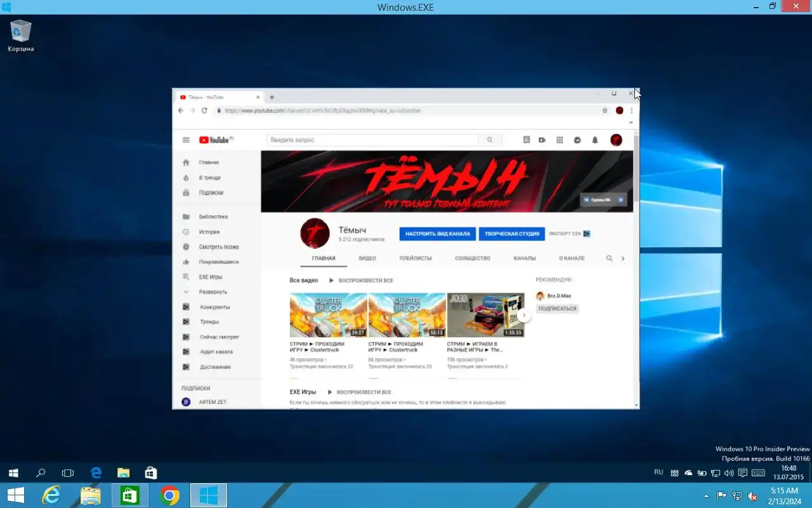The image size is (812, 508).
Task: Click the magnifier search button next to query field
Action: (x=490, y=140)
